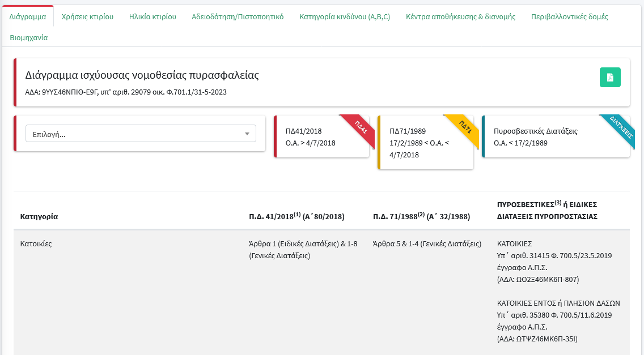Click the green PDF download icon
644x355 pixels.
(610, 78)
